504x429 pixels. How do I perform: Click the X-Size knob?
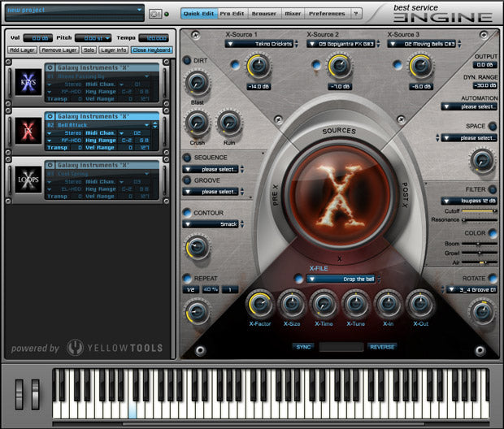pyautogui.click(x=292, y=304)
